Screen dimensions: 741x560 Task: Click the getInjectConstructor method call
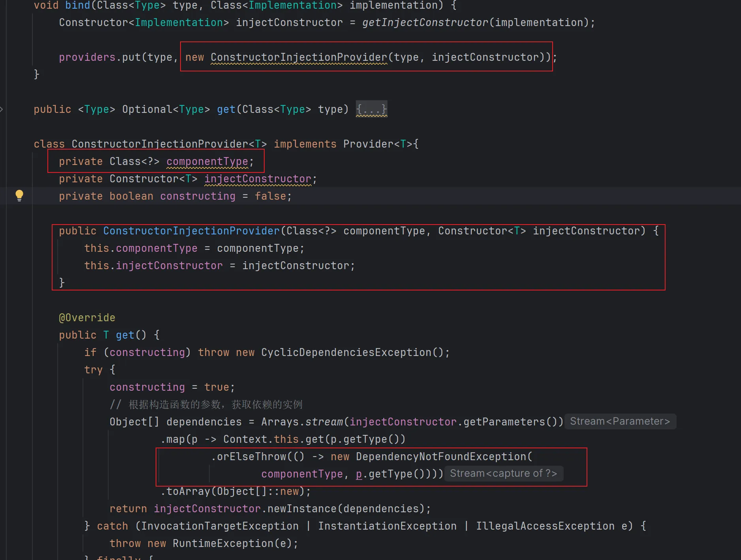(x=425, y=22)
